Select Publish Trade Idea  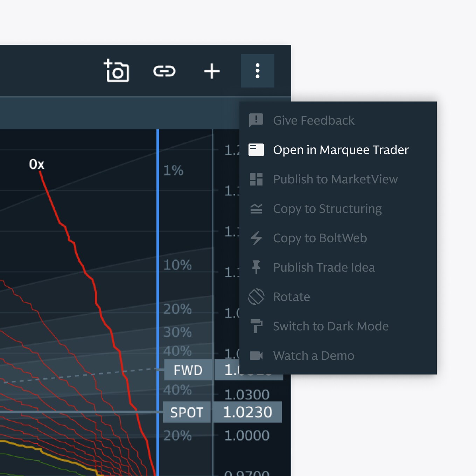(x=324, y=267)
